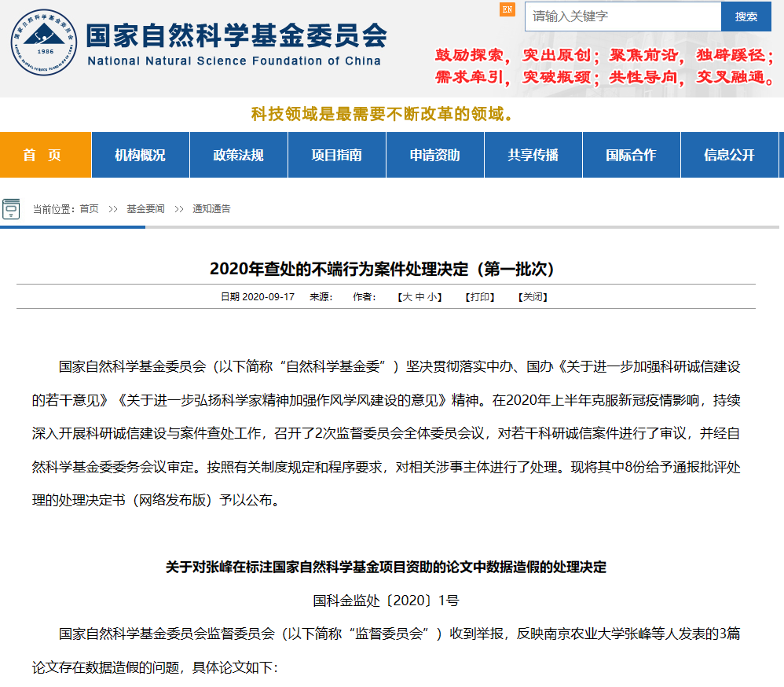
Task: Set article font size to 大
Action: pos(408,297)
